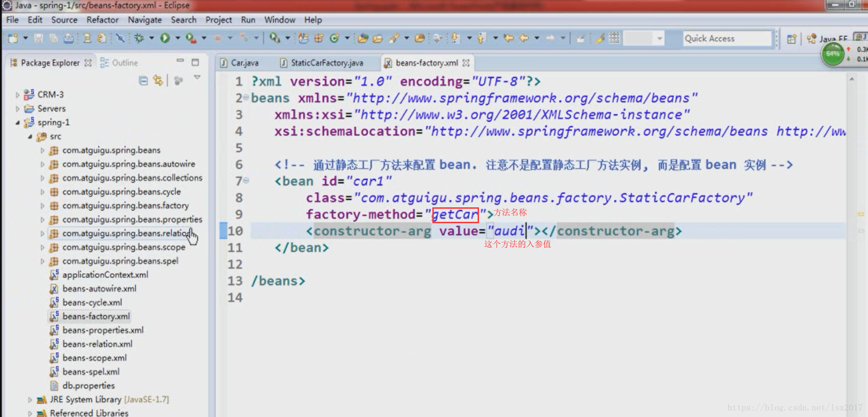The height and width of the screenshot is (417, 868).
Task: Close the beans-factory.xml editor tab
Action: (465, 63)
